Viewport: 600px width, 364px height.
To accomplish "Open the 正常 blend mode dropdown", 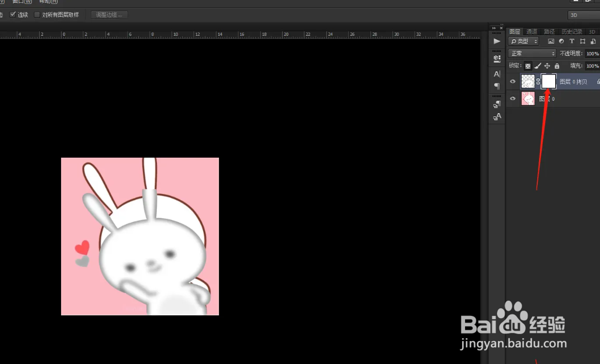I will pyautogui.click(x=532, y=54).
